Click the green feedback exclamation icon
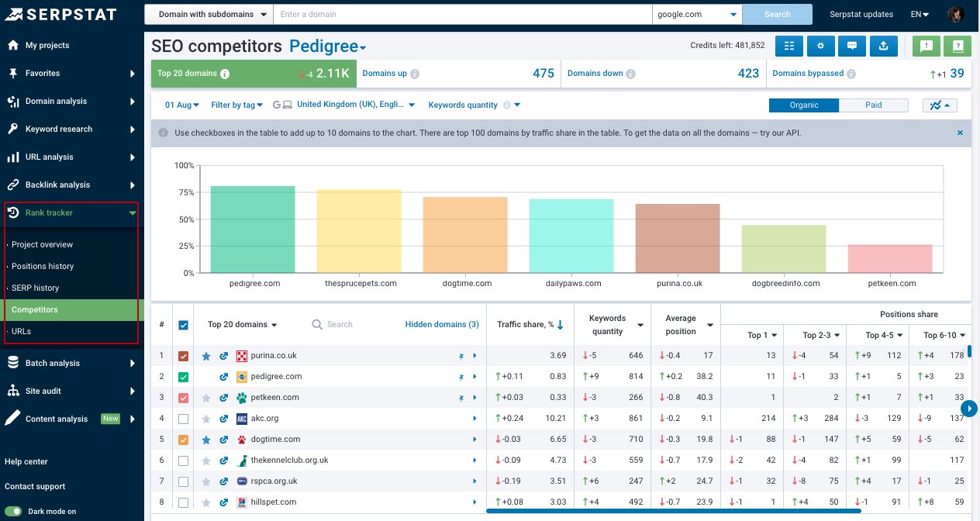Image resolution: width=980 pixels, height=521 pixels. [x=926, y=46]
